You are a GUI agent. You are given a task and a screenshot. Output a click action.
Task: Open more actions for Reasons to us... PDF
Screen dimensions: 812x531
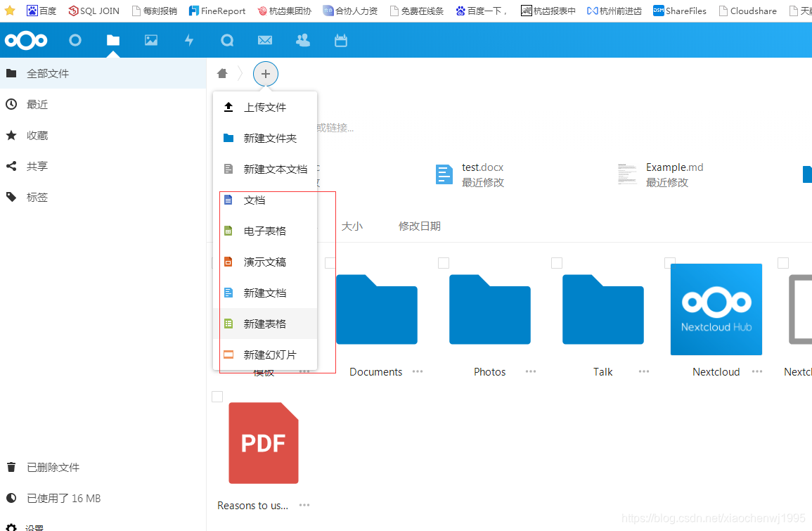click(304, 505)
